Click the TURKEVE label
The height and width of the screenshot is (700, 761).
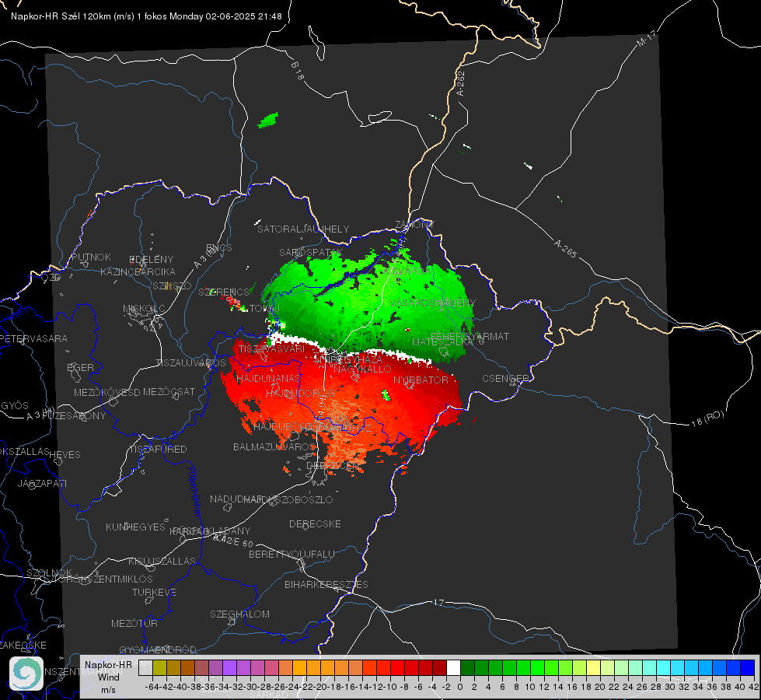pos(154,592)
